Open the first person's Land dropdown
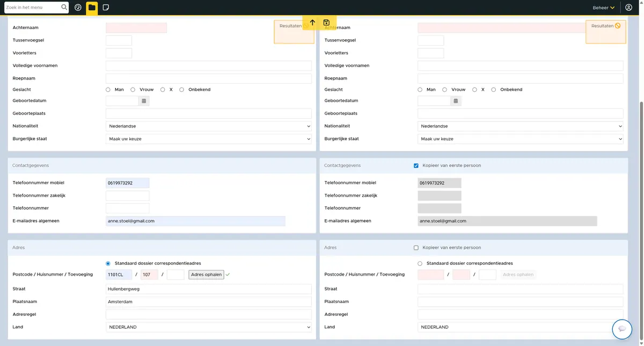 point(209,327)
